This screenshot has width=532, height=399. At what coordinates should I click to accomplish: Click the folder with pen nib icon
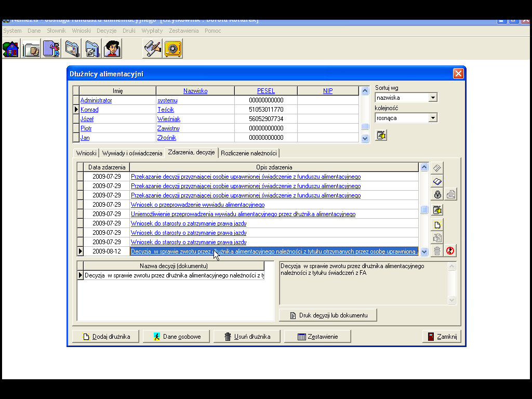[x=92, y=49]
